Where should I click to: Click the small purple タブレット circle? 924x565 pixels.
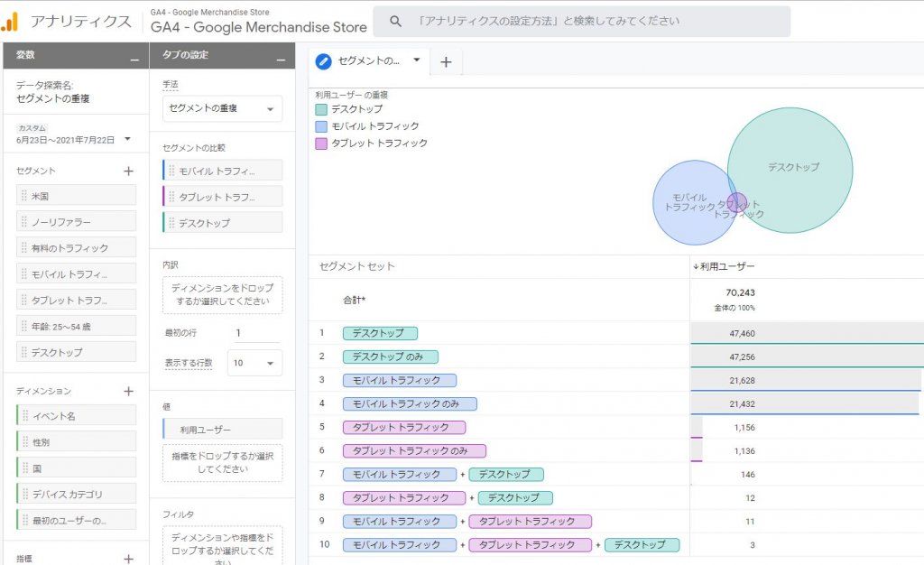coord(736,203)
